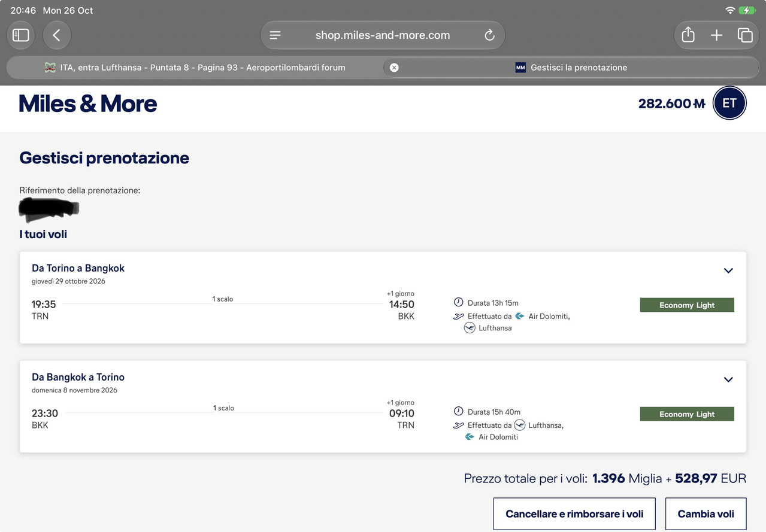Viewport: 766px width, 532px height.
Task: Click the Cambia voli button
Action: (706, 514)
